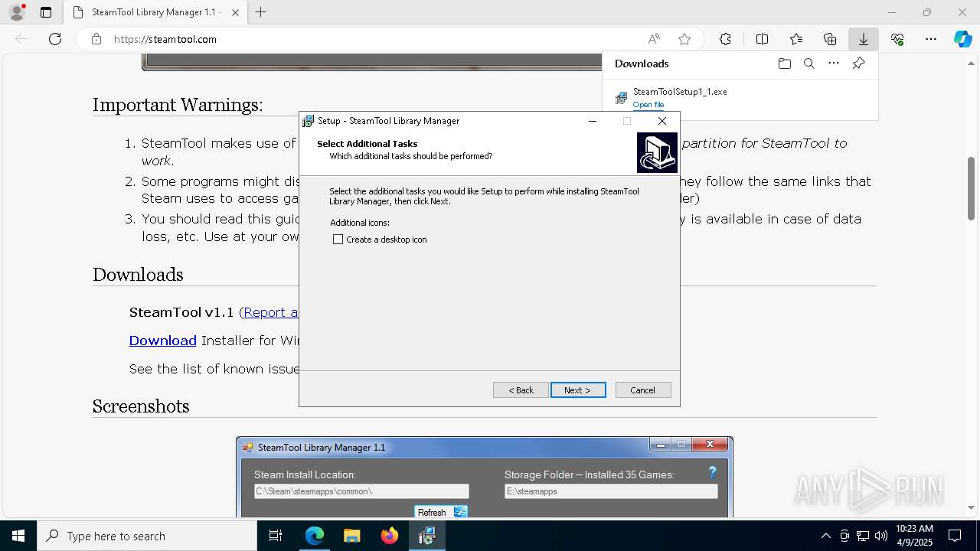
Task: Open the Windows Start menu
Action: [x=18, y=536]
